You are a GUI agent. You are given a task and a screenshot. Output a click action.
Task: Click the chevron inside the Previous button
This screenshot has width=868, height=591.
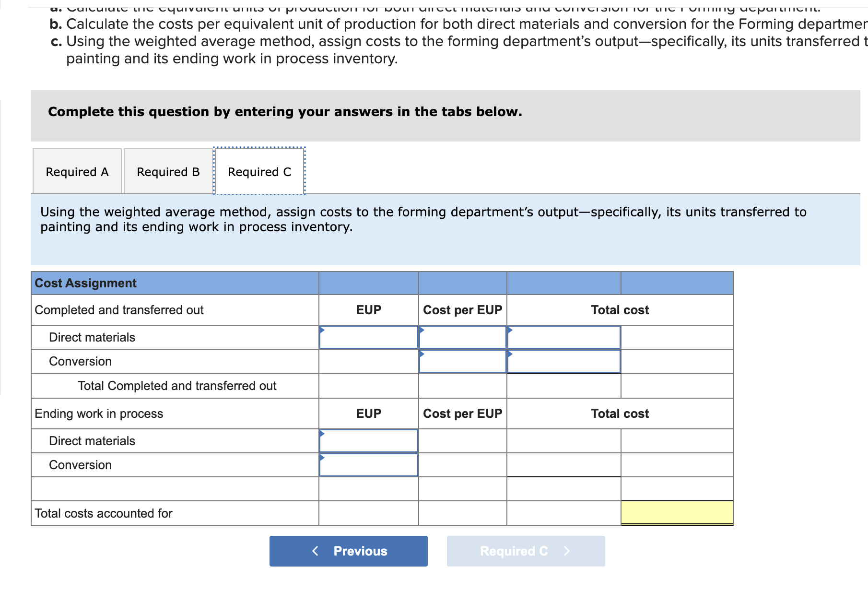pos(315,551)
